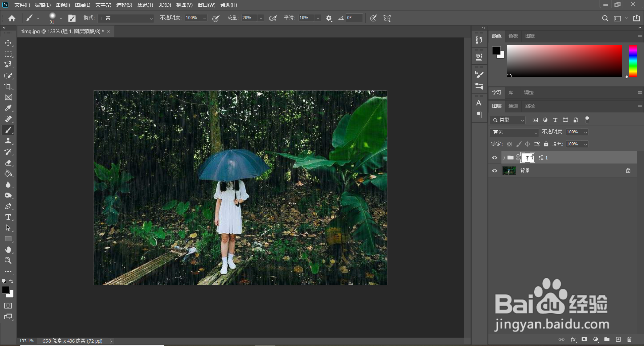Click the color picker gradient field
Viewport: 644px width, 346px height.
click(x=564, y=61)
